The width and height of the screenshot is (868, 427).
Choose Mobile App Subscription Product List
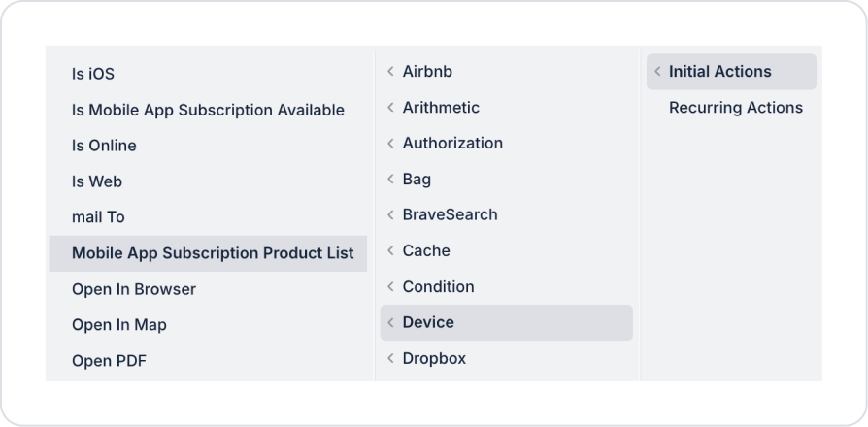point(213,253)
